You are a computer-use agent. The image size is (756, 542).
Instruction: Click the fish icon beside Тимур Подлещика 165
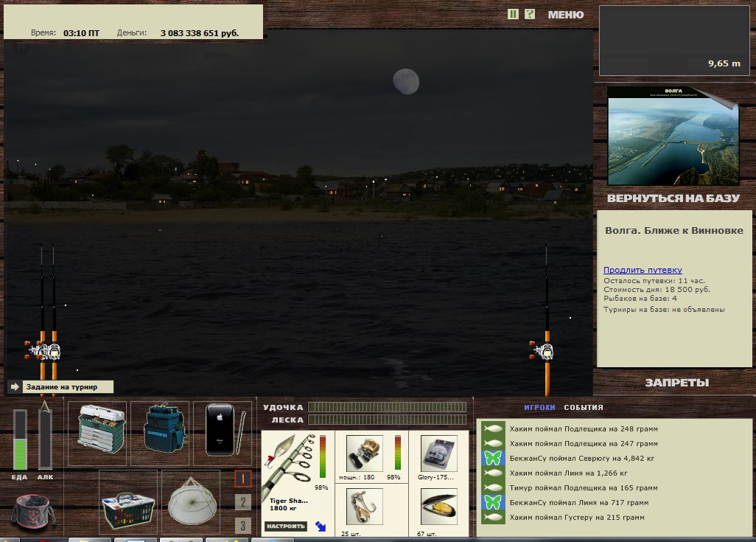[493, 487]
